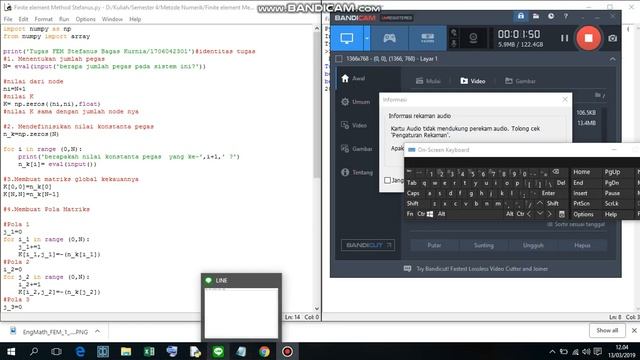Click the Backspace key on On-Screen Keyboard

[x=556, y=172]
